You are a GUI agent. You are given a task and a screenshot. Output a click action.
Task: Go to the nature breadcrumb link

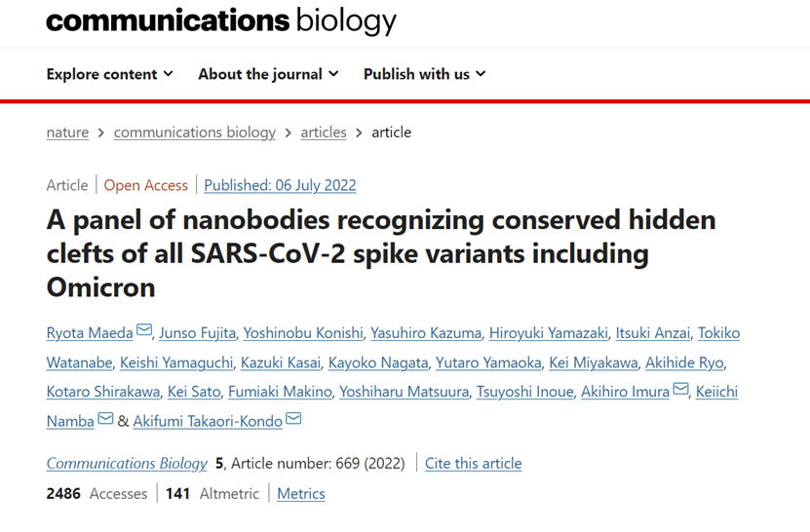(67, 133)
